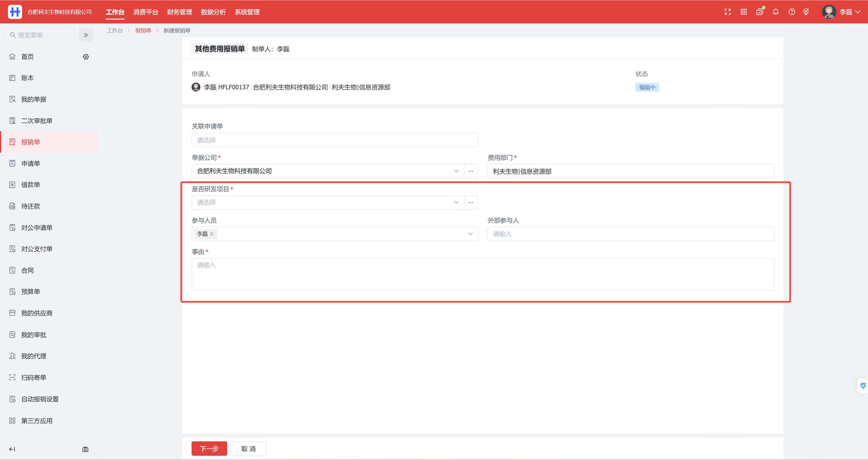Click the 下一步 button

209,449
